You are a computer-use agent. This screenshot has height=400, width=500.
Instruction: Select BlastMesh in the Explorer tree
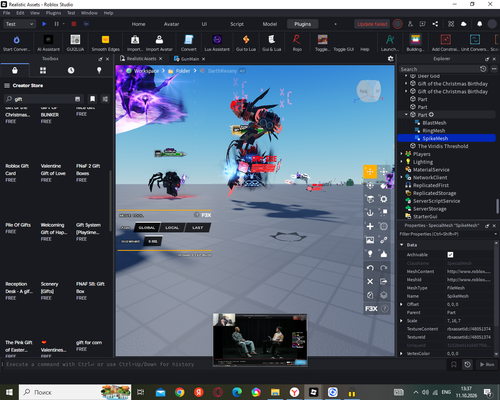point(434,123)
